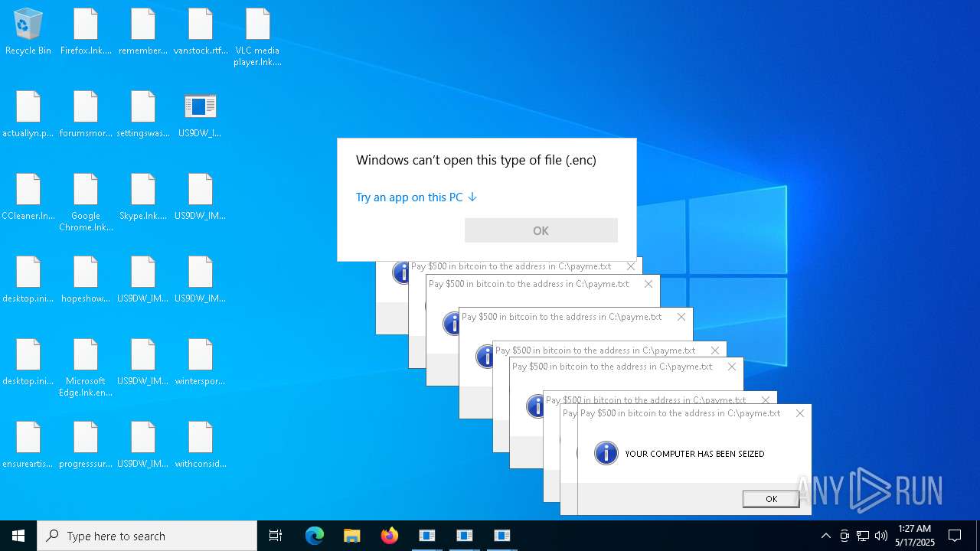The image size is (980, 551).
Task: Click OK in the 'YOUR COMPUTER HAS BEEN SEIZED' dialog
Action: click(771, 499)
